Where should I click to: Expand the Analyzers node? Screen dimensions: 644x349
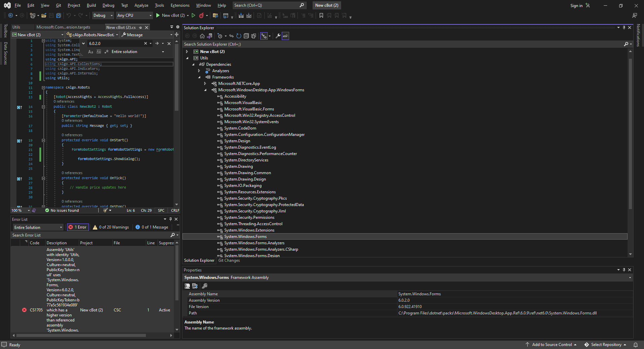[x=199, y=71]
